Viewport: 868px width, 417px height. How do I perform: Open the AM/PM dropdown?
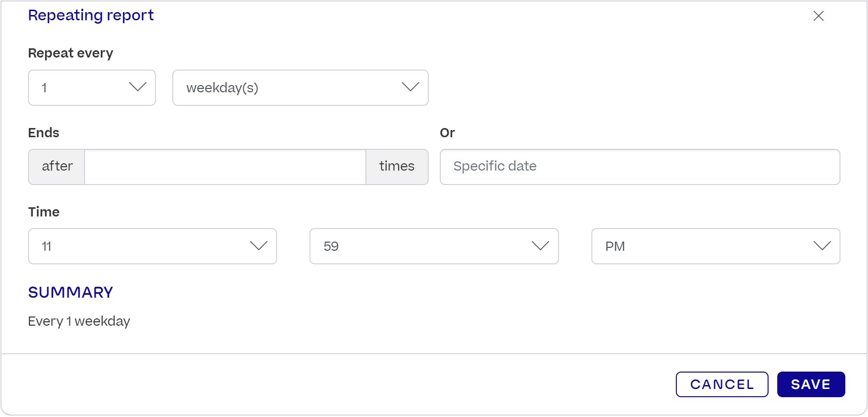pyautogui.click(x=715, y=246)
